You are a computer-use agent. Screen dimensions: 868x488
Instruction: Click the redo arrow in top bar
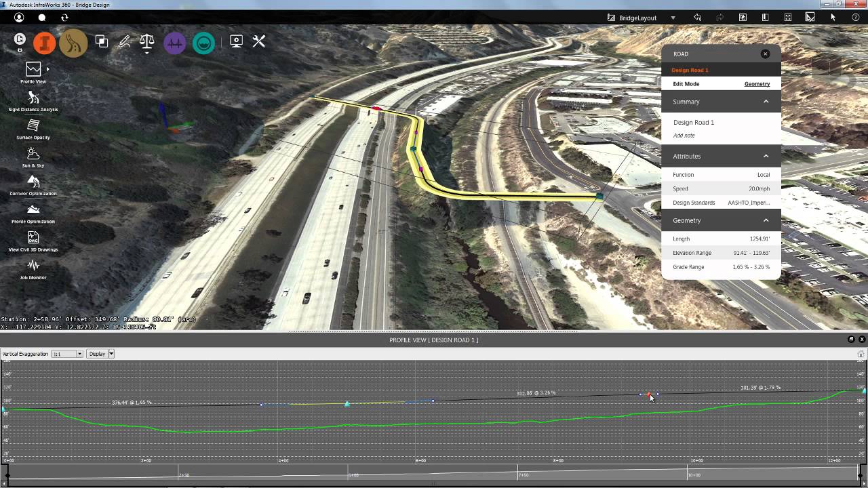[x=720, y=18]
